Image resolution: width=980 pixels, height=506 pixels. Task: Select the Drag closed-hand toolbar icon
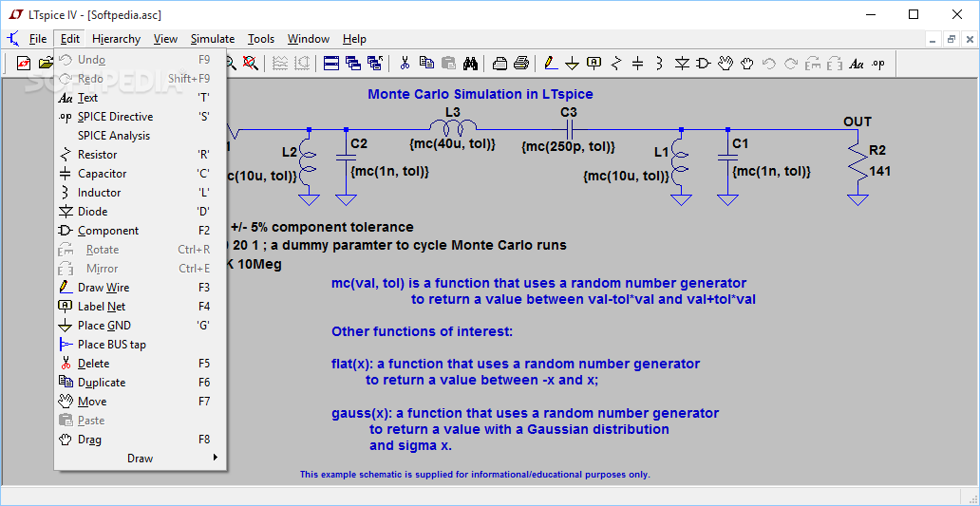pos(747,63)
